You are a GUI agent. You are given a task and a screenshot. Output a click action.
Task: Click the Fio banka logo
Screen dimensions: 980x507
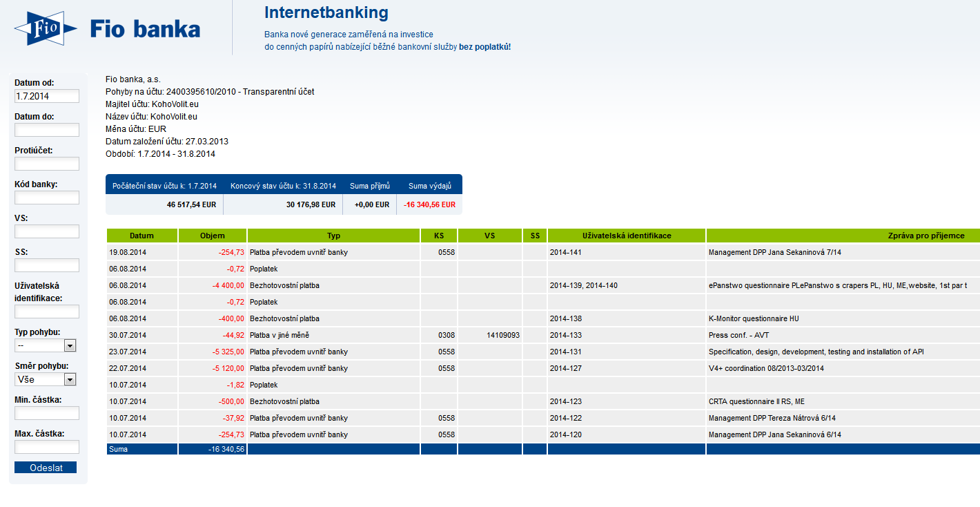108,28
